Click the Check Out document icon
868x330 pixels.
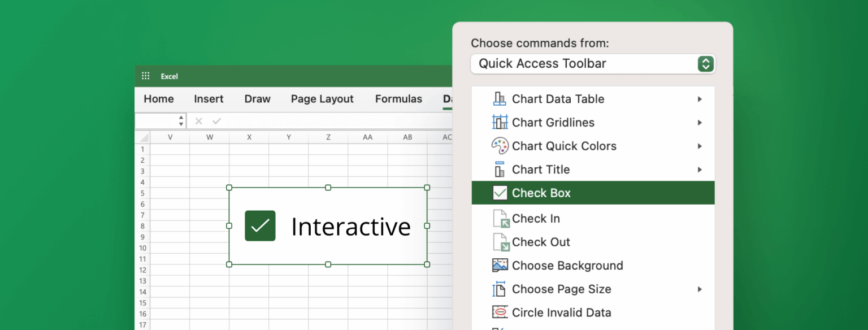click(x=499, y=242)
